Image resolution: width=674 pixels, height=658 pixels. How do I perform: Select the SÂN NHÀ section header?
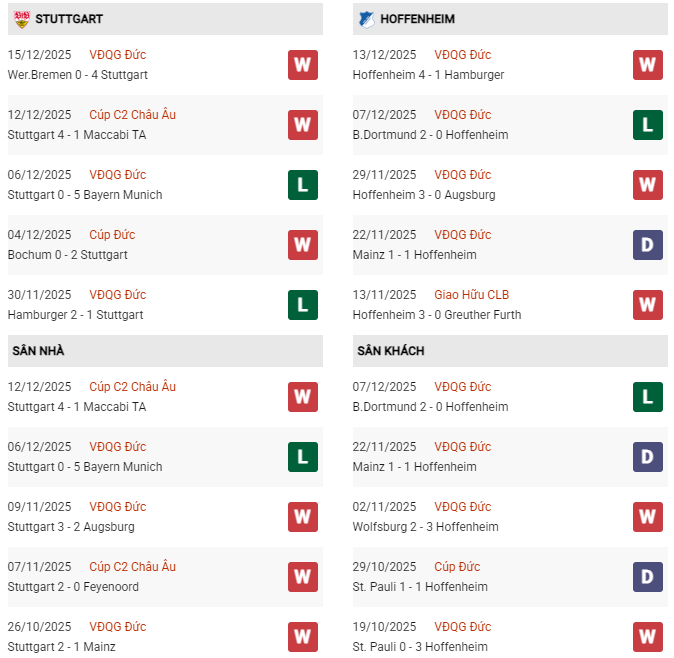coord(38,351)
